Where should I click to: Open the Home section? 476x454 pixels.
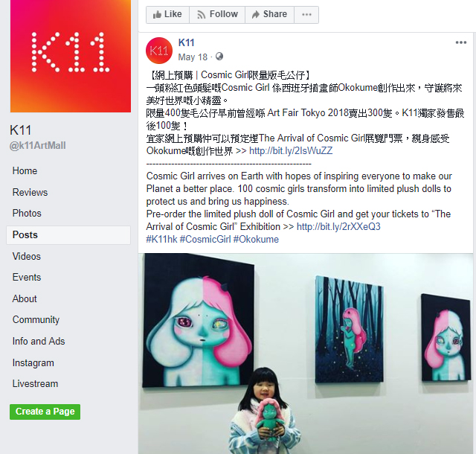point(25,170)
